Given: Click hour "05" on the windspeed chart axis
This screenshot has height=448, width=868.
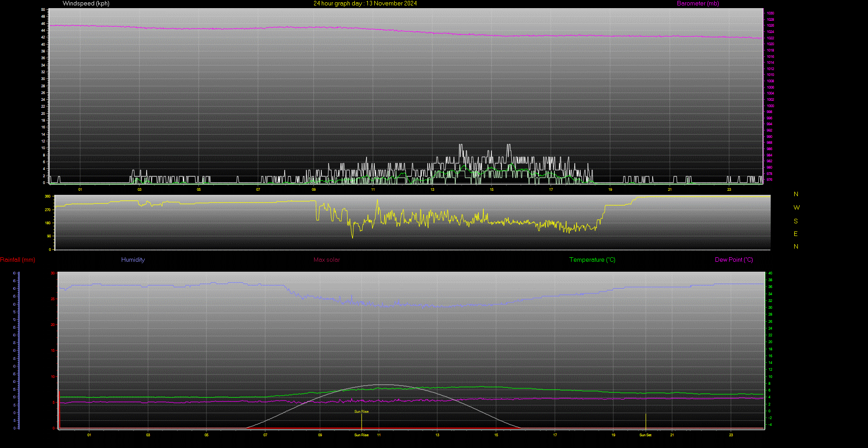Looking at the screenshot, I should point(199,189).
